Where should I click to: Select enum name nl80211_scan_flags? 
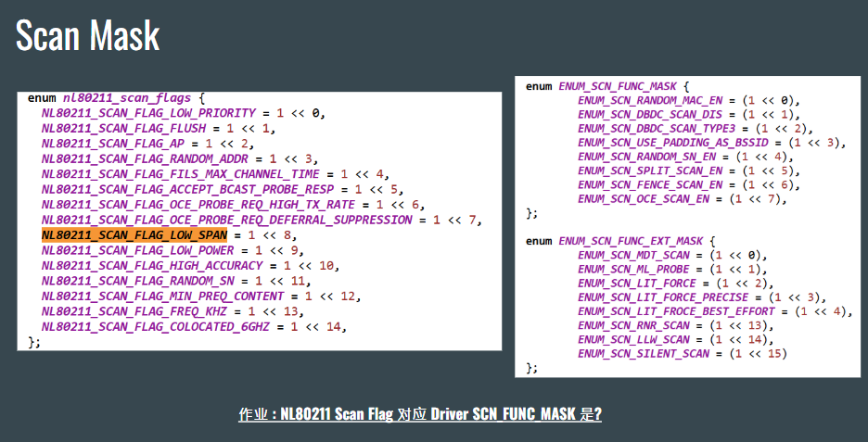click(x=127, y=98)
